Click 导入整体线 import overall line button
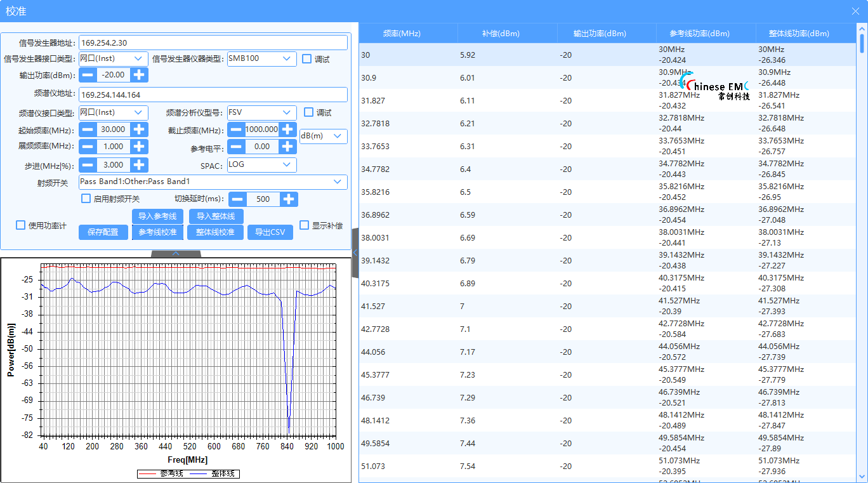The width and height of the screenshot is (868, 483). pyautogui.click(x=216, y=216)
